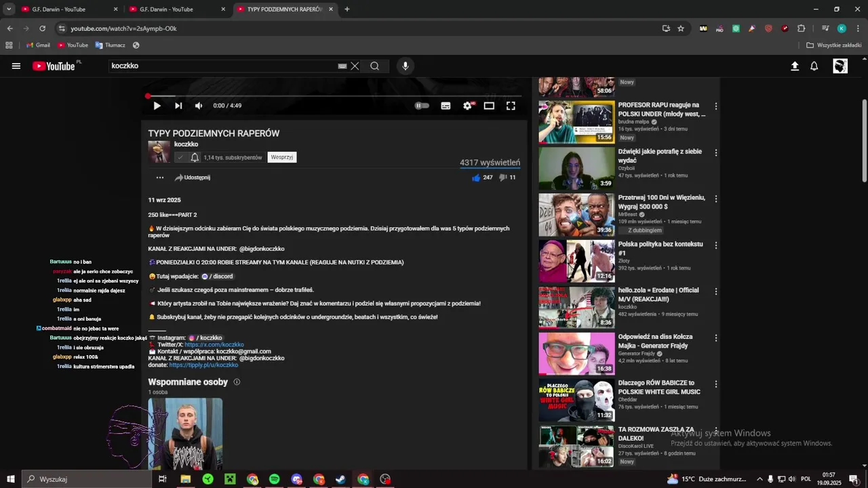Select the TYPY PODZIEMNYCH RAPERÓW tab
This screenshot has height=488, width=868.
285,9
